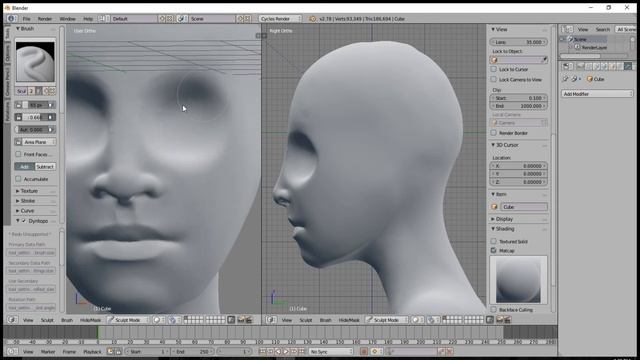Screen dimensions: 640x360
Task: Click the Outliner editor type icon
Action: coord(567,29)
